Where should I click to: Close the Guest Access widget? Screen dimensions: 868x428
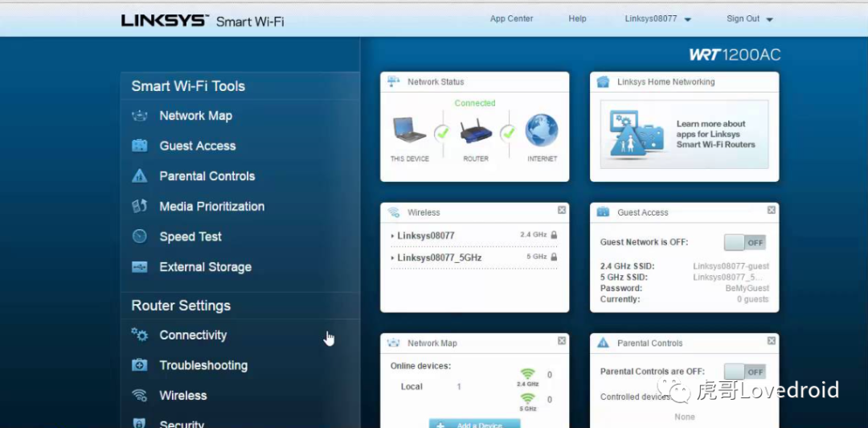pyautogui.click(x=771, y=210)
